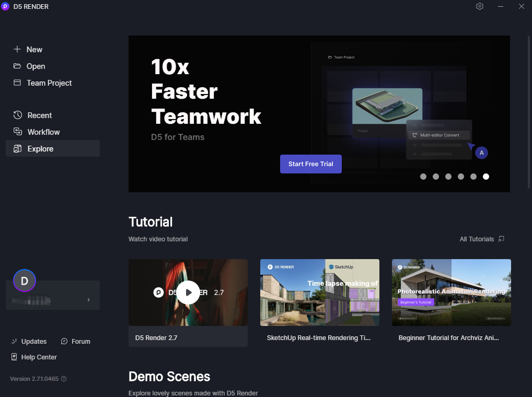Viewport: 532px width, 397px height.
Task: Play the D5 Render 2.7 video
Action: (x=188, y=292)
